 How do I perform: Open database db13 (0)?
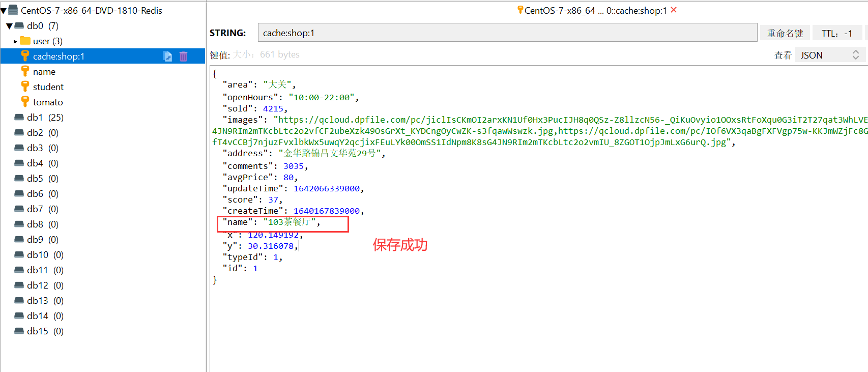pyautogui.click(x=45, y=301)
